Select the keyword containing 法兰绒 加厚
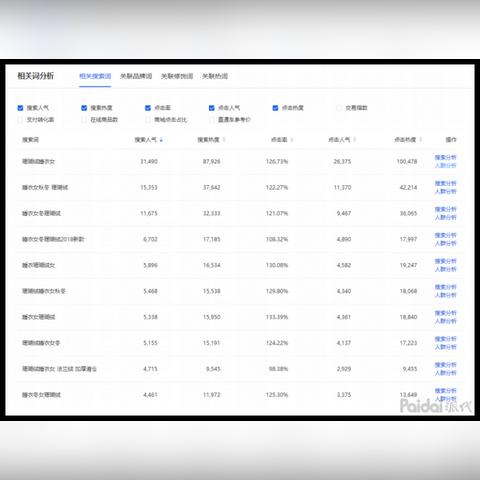Screen dimensions: 480x480 coord(59,369)
